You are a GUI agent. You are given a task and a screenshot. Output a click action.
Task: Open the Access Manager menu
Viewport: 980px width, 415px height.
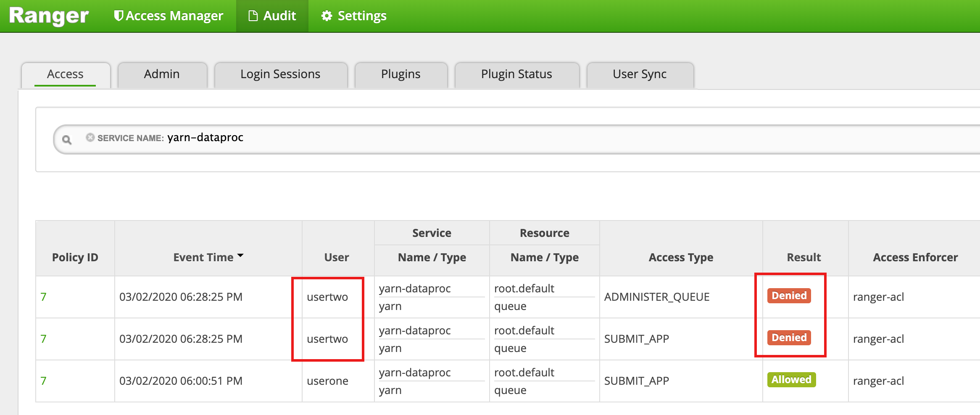click(x=169, y=16)
